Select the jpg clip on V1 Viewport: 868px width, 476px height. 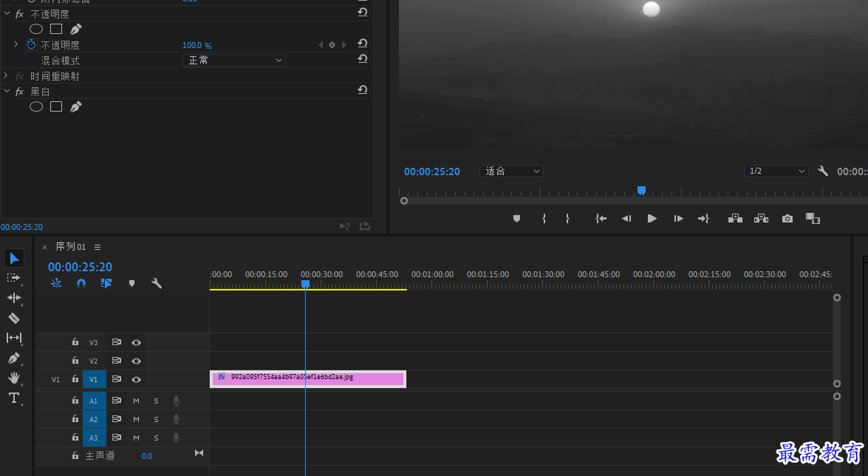(308, 379)
